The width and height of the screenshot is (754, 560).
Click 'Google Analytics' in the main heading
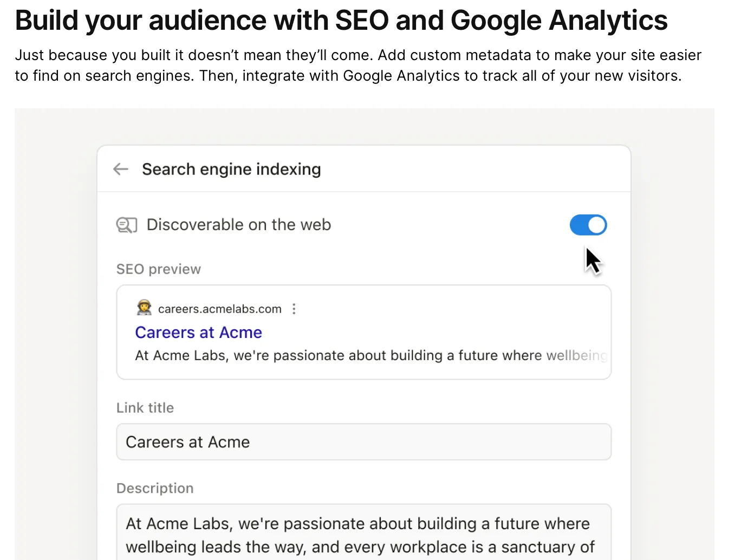click(558, 21)
